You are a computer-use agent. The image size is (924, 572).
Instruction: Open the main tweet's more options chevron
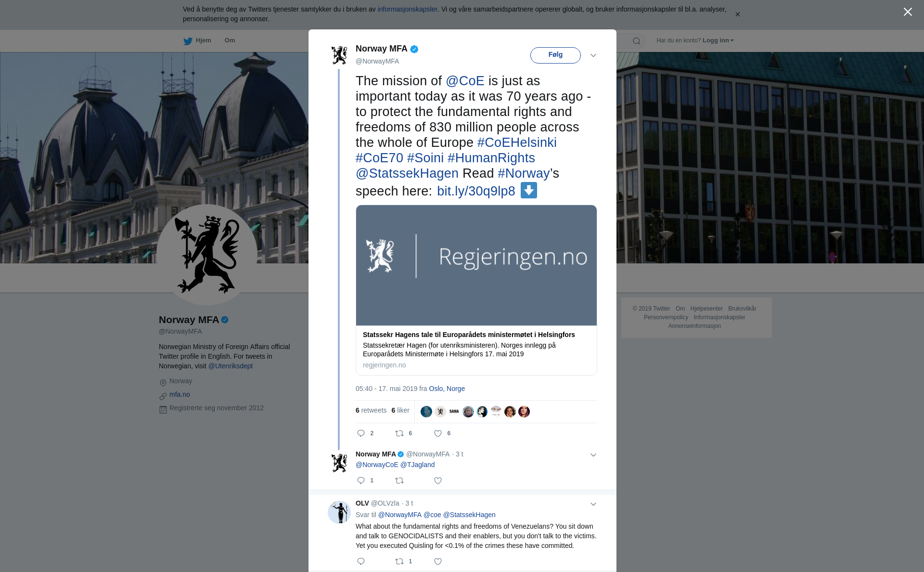pyautogui.click(x=593, y=55)
